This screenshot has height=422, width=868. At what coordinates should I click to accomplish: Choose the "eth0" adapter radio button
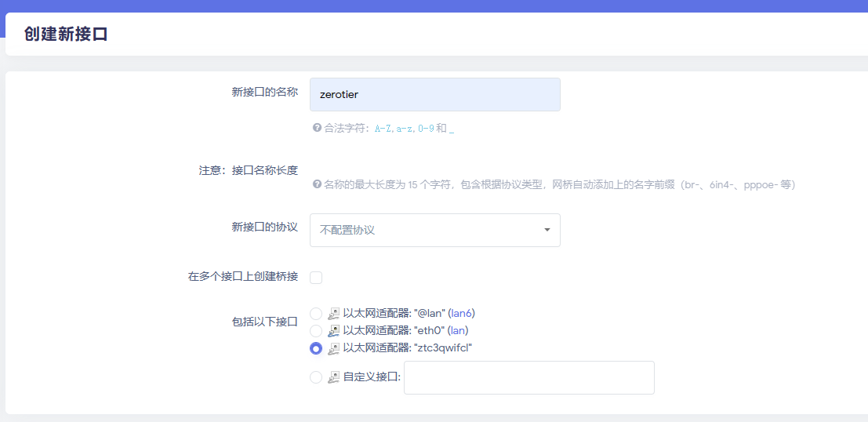[x=316, y=331]
